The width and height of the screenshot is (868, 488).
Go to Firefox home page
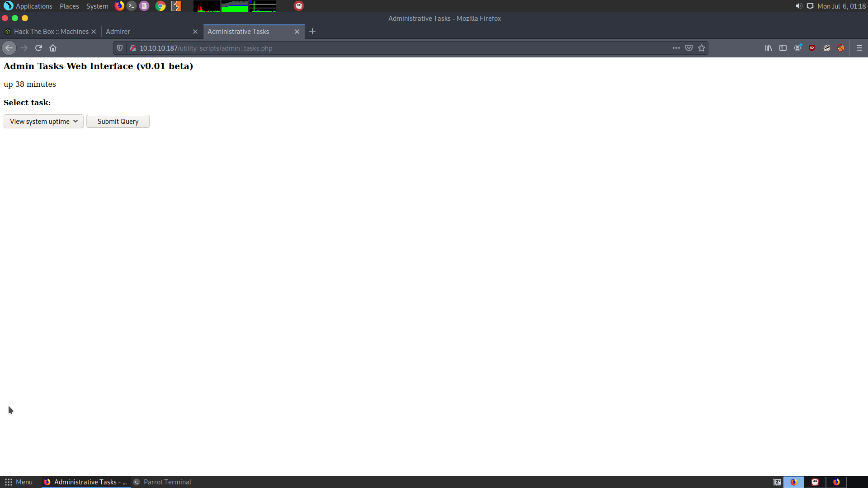(53, 48)
